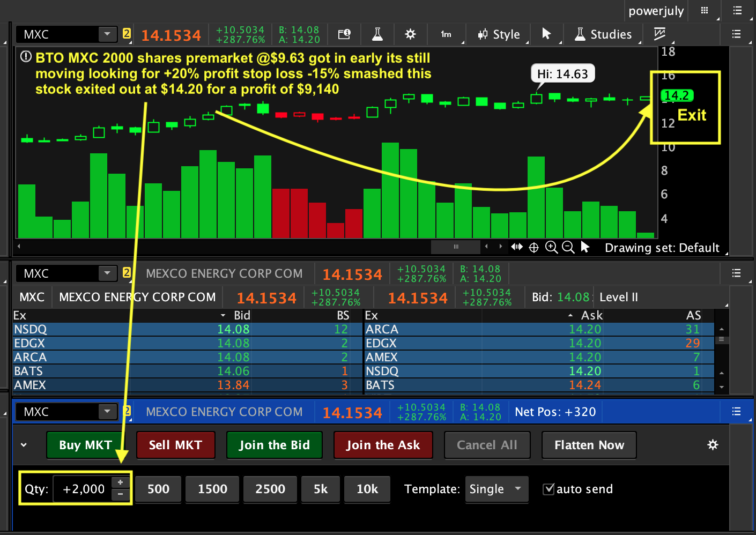Open the grid layout icon beside powerjuly

pos(705,11)
